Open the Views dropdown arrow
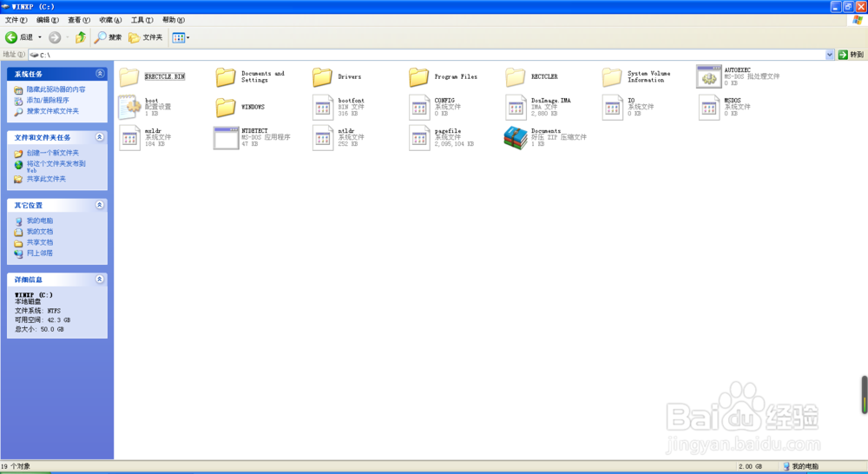 [x=187, y=37]
